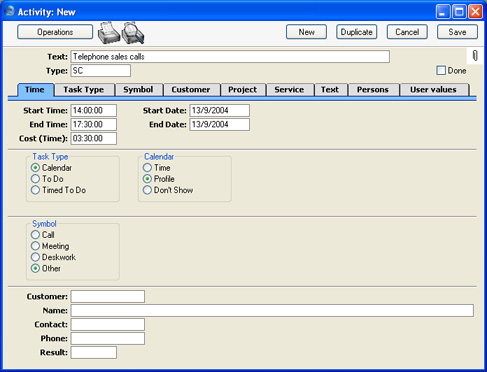Screen dimensions: 487x372
Task: Minimize the Activity window
Action: pos(443,12)
